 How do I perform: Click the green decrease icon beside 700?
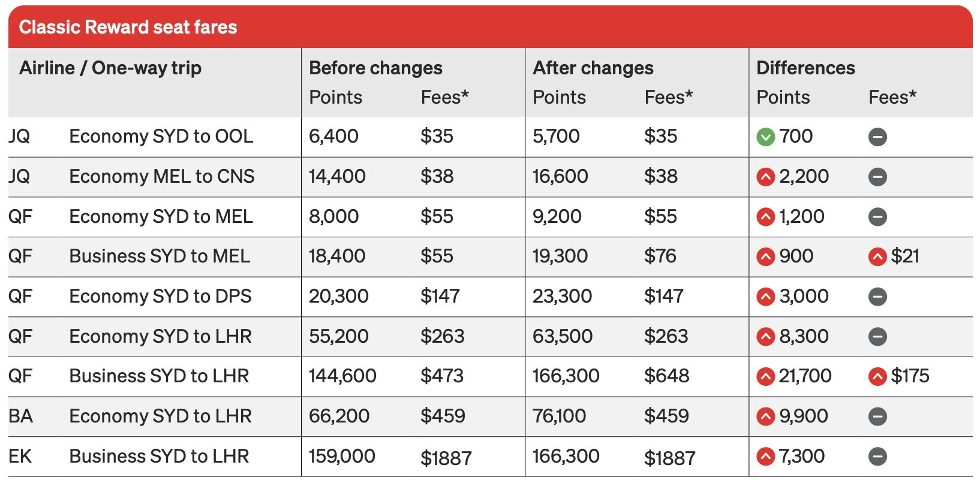pos(765,137)
